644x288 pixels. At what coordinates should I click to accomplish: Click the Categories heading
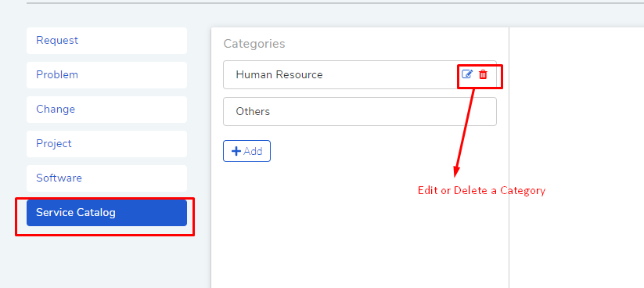254,44
